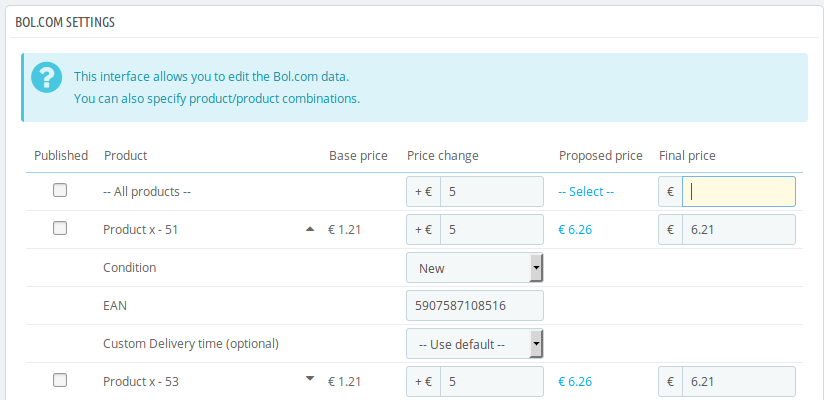The width and height of the screenshot is (824, 400).
Task: Click the Published column header
Action: pos(61,156)
